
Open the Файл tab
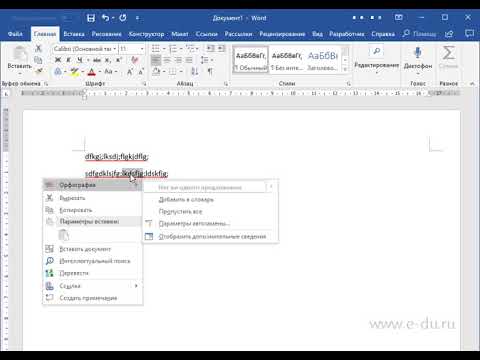(15, 34)
